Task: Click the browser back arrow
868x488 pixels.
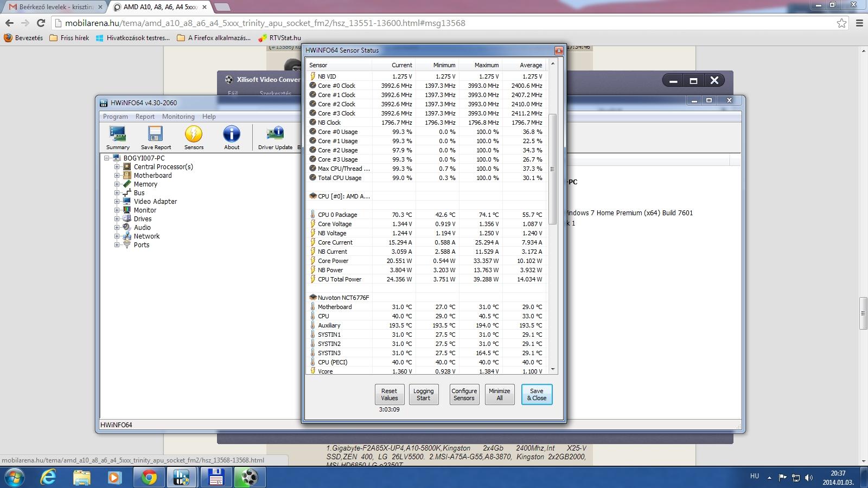Action: coord(9,23)
